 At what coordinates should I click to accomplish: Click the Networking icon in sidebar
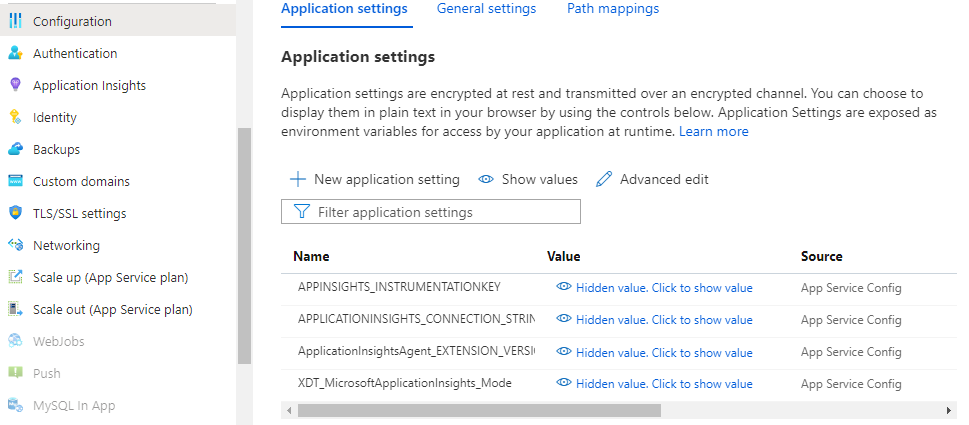point(15,246)
